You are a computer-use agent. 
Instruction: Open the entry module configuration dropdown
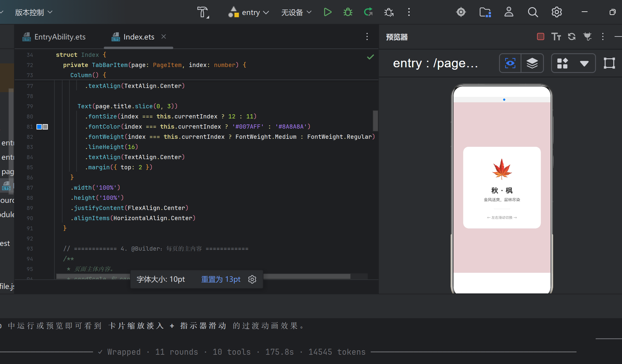click(x=249, y=12)
